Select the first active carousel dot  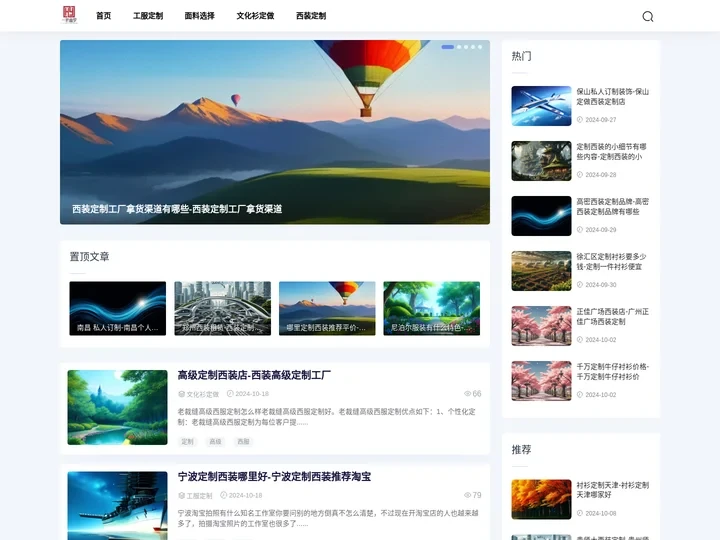pyautogui.click(x=447, y=47)
